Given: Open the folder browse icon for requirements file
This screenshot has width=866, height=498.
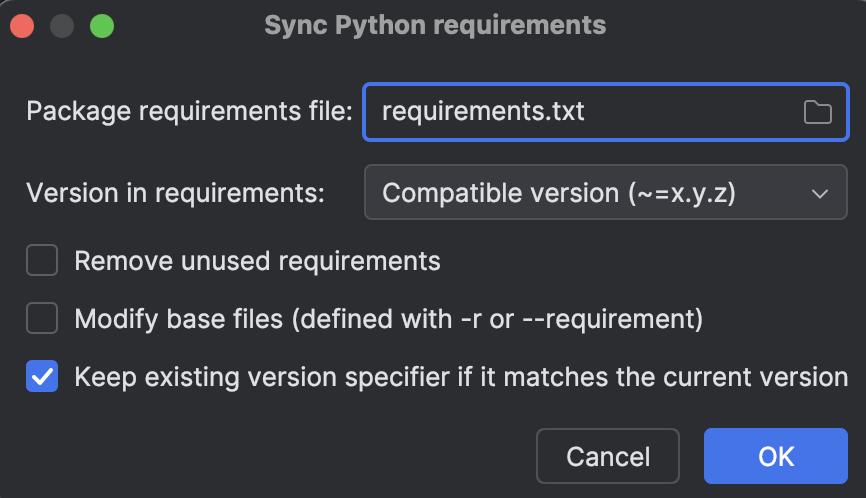Looking at the screenshot, I should click(x=817, y=112).
